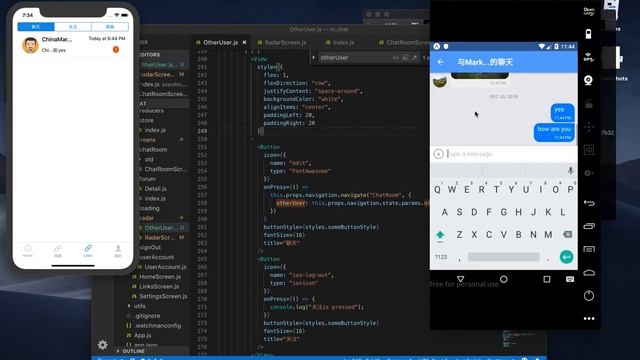Toggle Match Case in find widget
The width and height of the screenshot is (640, 360).
coord(395,58)
